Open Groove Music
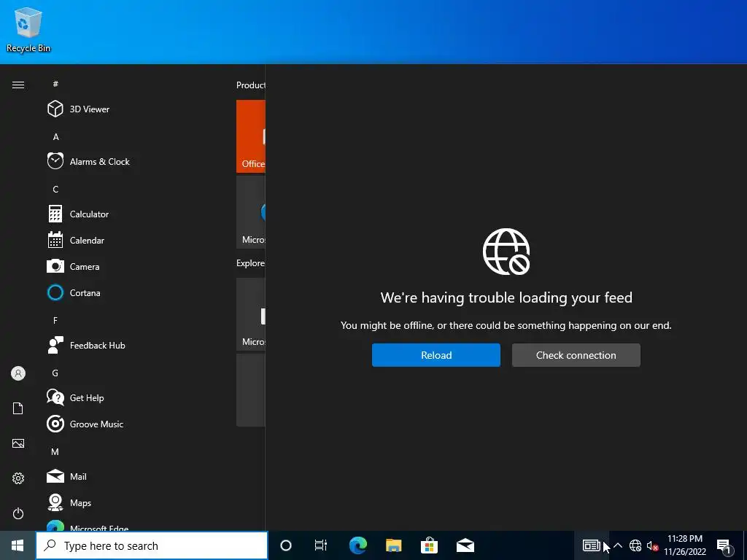Viewport: 747px width, 560px height. tap(85, 424)
